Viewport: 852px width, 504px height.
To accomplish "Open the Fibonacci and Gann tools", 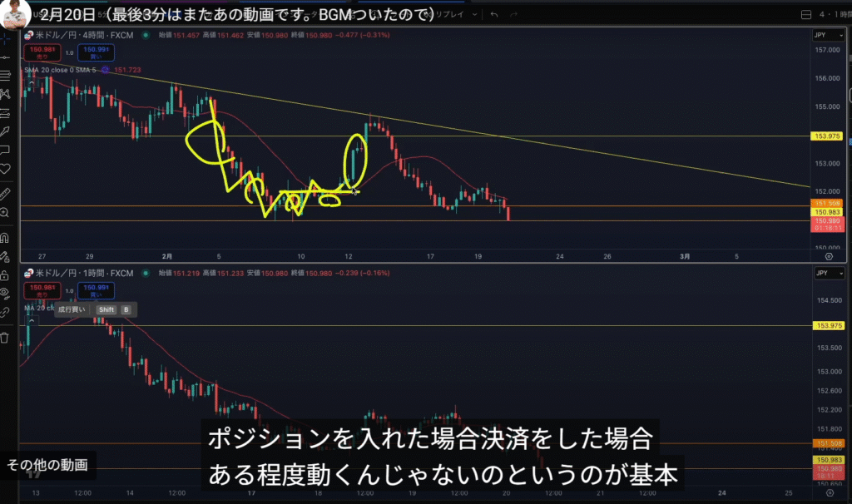I will pos(5,76).
